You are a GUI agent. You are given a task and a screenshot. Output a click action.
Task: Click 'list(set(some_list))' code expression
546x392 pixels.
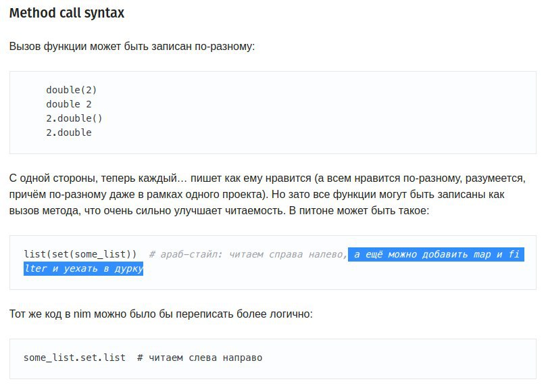[x=80, y=254]
